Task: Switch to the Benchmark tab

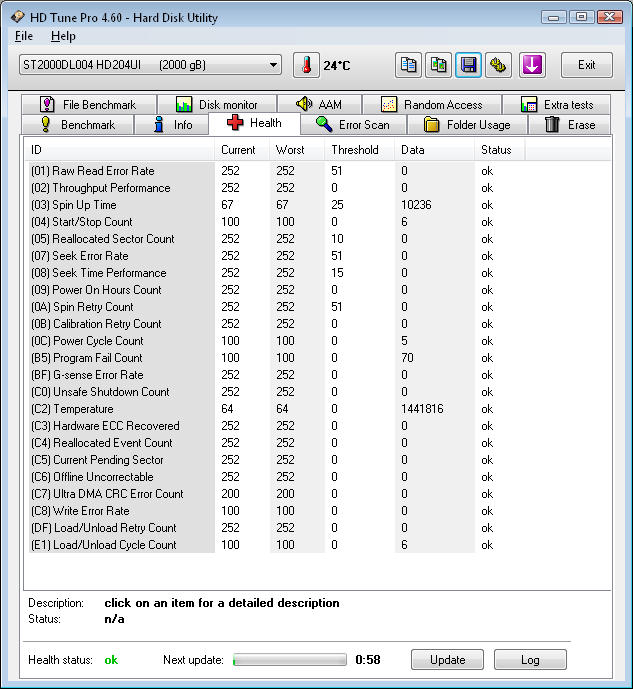Action: click(78, 125)
